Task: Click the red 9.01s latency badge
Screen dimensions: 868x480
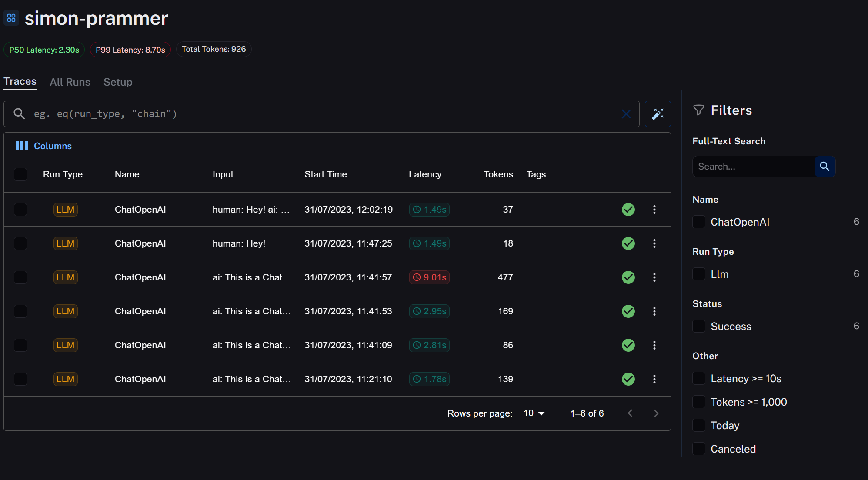Action: (x=429, y=277)
